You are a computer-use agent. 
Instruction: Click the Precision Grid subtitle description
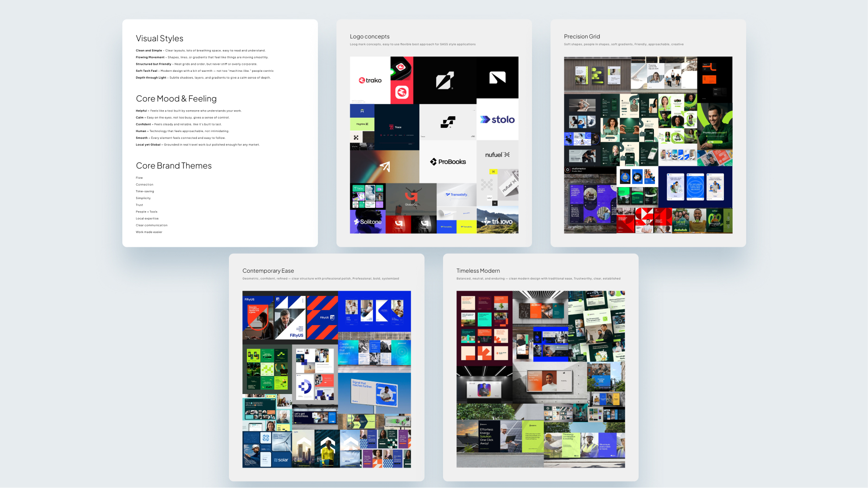(x=624, y=44)
